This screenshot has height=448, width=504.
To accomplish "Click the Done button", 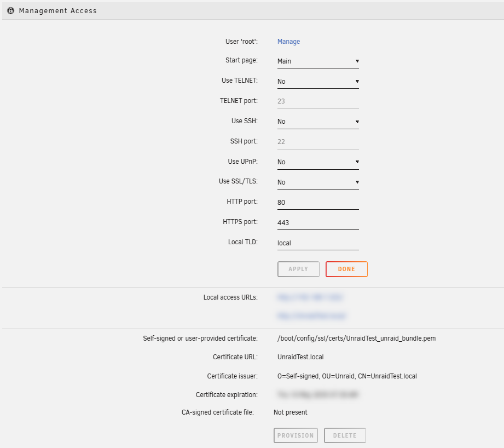I will coord(346,269).
